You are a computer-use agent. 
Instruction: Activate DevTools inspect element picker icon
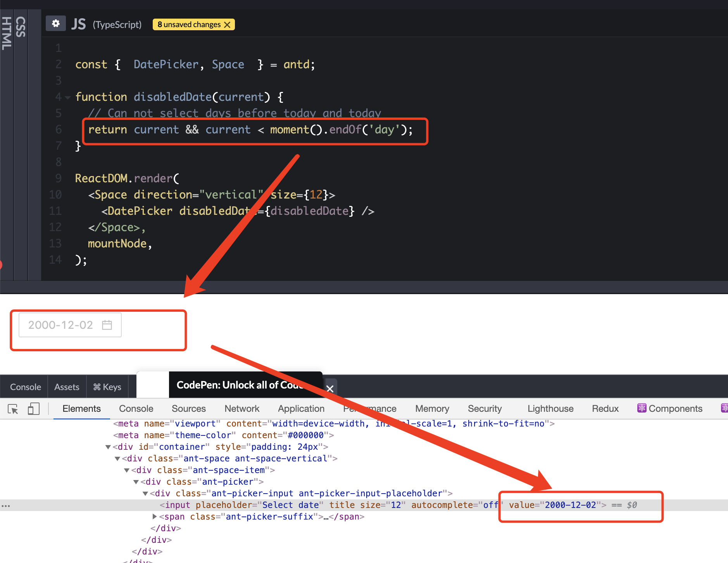13,409
